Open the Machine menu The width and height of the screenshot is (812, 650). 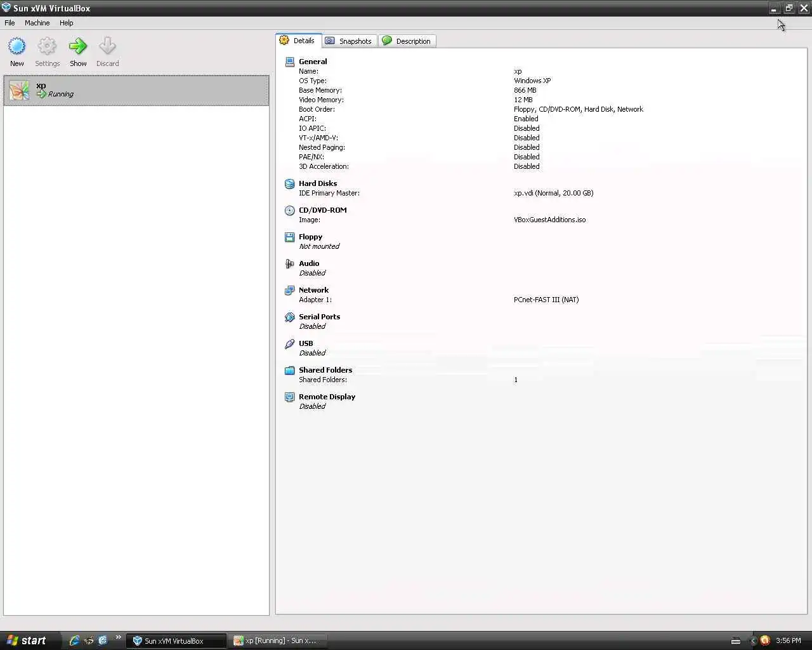pos(37,23)
